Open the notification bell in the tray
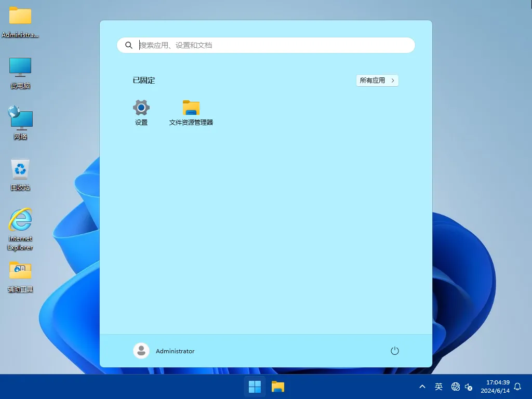This screenshot has width=532, height=399. (517, 387)
